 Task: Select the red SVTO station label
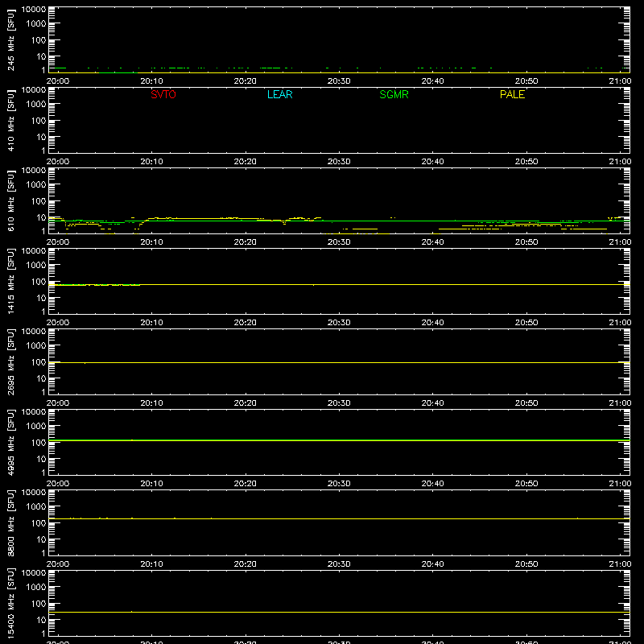coord(163,94)
